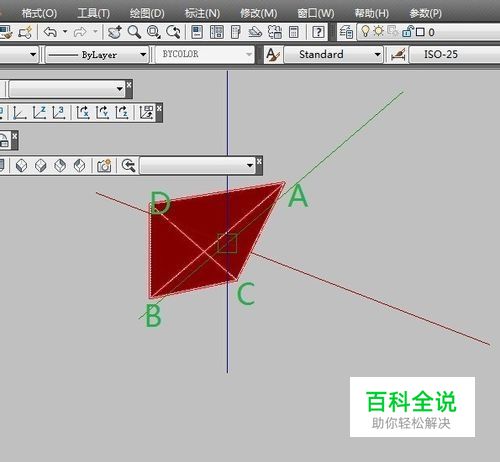Screen dimensions: 500x462
Task: Open the Redo history dropdown arrow
Action: coord(95,32)
